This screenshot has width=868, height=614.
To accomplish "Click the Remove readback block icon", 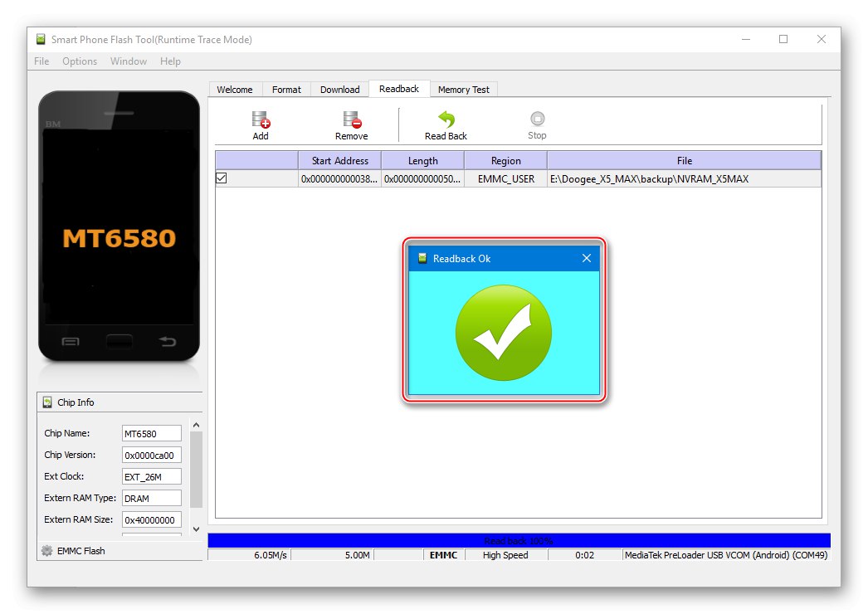I will [x=351, y=119].
